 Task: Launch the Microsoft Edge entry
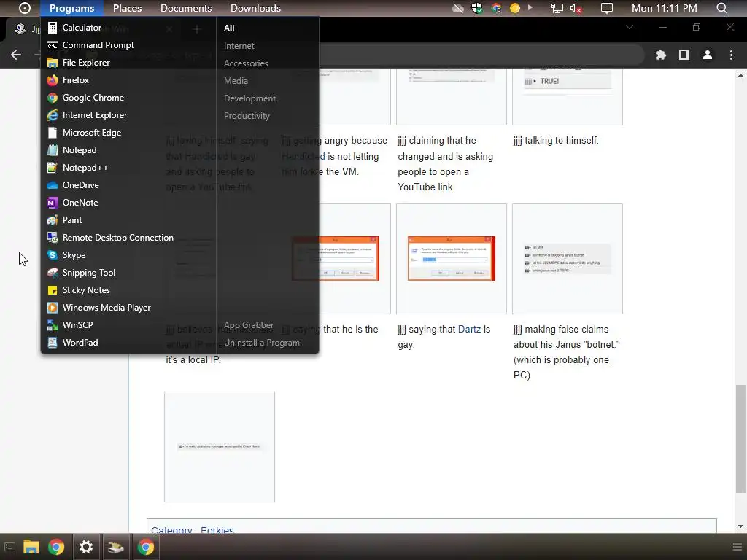(x=91, y=133)
